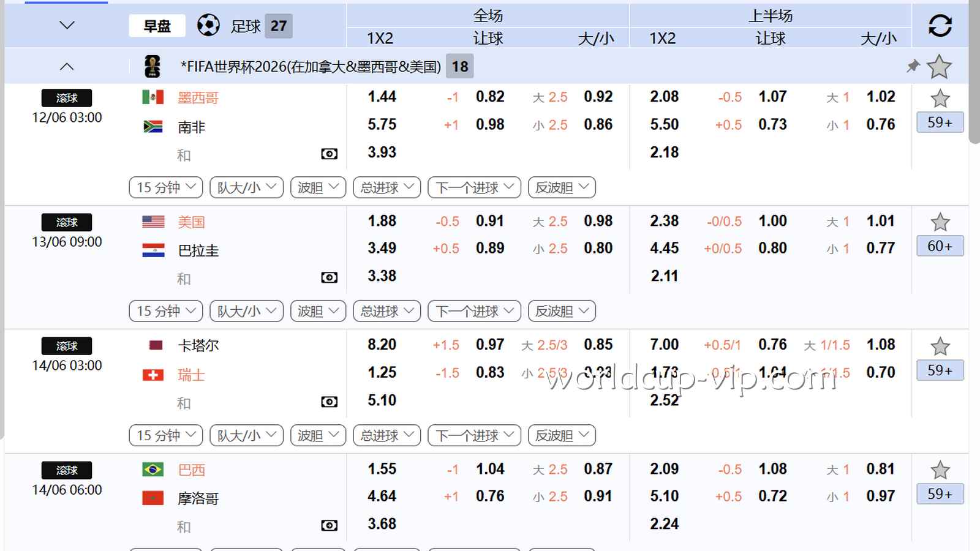The width and height of the screenshot is (980, 551).
Task: Click 墨西哥 full-time win odds 1.44
Action: pyautogui.click(x=382, y=97)
